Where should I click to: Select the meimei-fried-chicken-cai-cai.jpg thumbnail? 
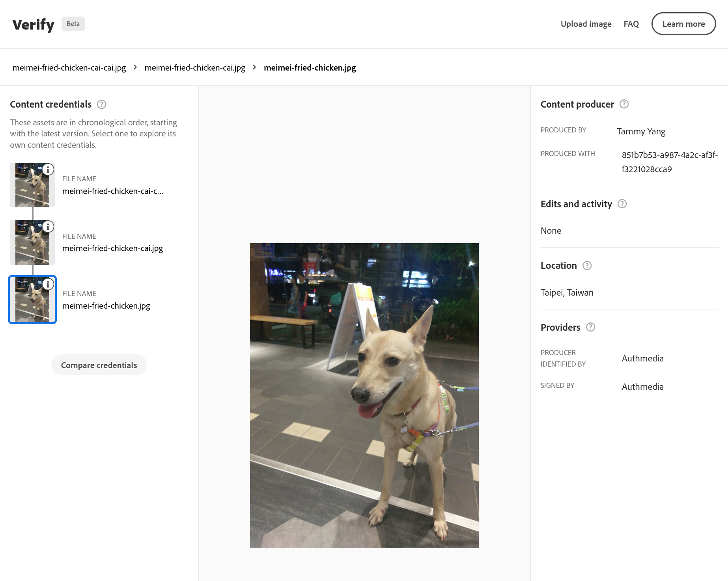(32, 187)
